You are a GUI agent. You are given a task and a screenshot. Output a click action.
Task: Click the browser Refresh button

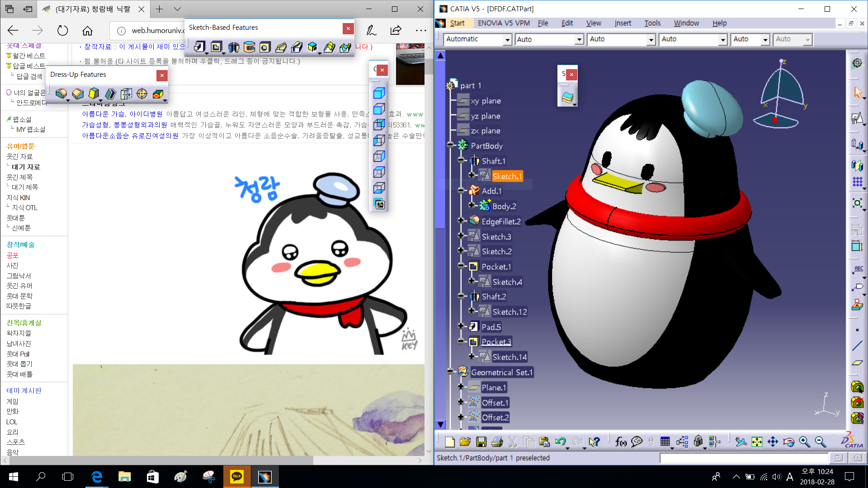click(x=62, y=30)
